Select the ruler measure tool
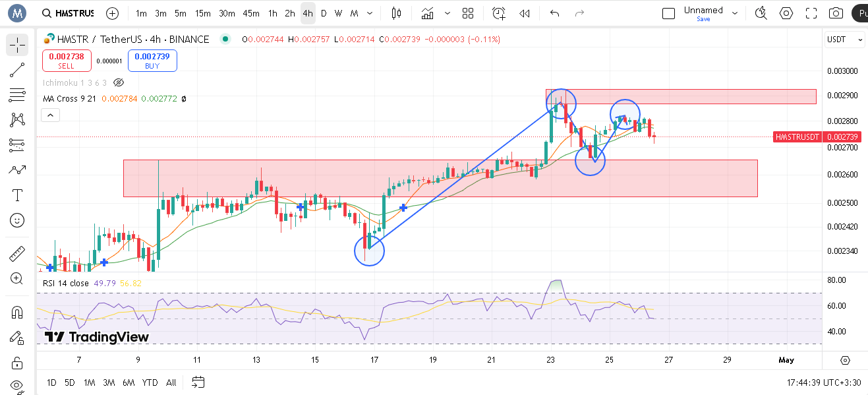This screenshot has height=395, width=868. [17, 253]
